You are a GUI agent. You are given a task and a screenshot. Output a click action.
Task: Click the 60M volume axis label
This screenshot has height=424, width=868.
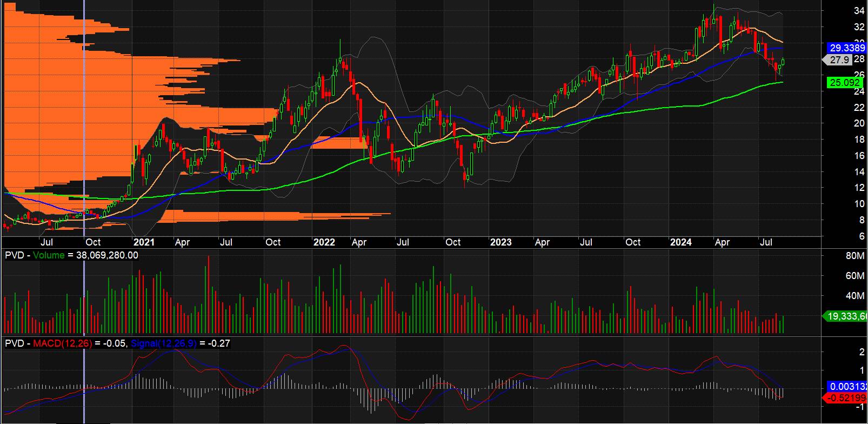[x=854, y=276]
